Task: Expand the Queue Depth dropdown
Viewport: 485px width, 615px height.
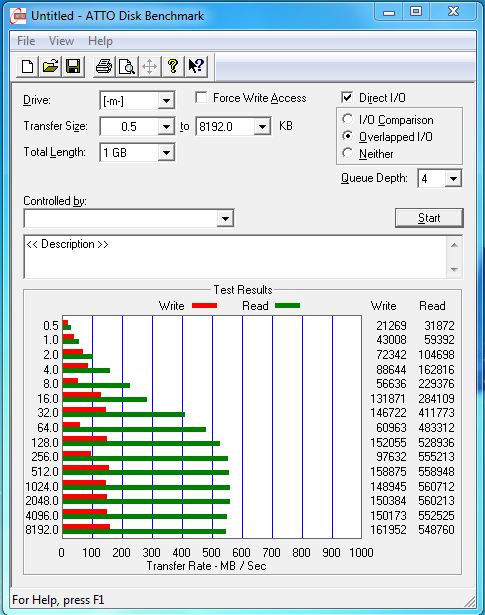Action: pos(453,179)
